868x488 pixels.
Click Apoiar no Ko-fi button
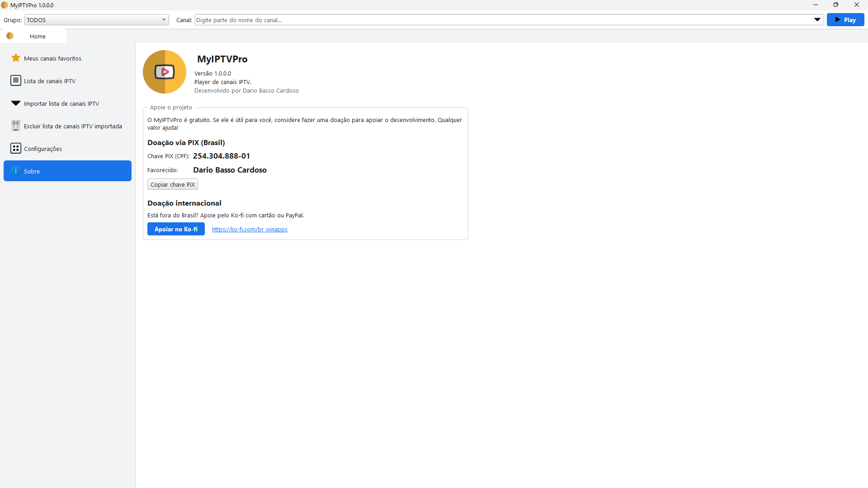(176, 229)
